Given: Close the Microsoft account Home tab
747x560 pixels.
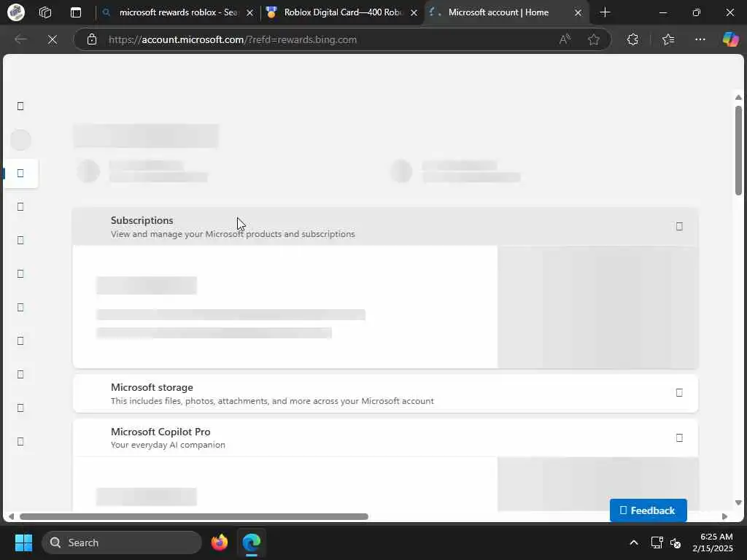Looking at the screenshot, I should [578, 13].
